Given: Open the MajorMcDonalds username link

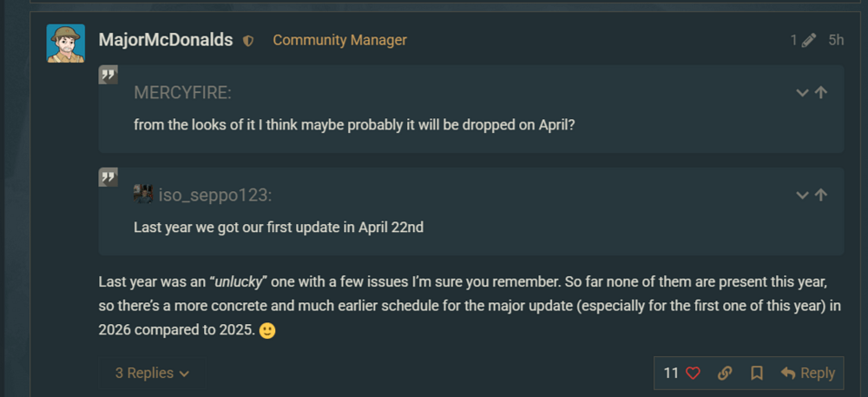Looking at the screenshot, I should [x=168, y=40].
